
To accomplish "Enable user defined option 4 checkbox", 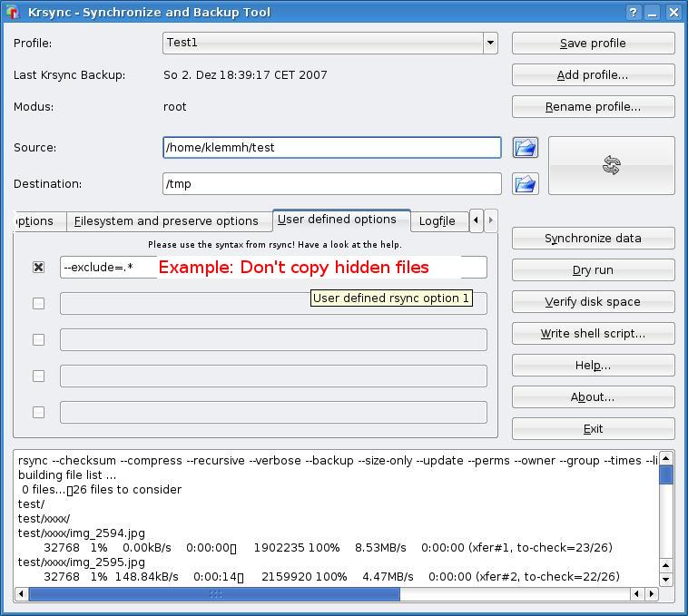I will pos(39,376).
